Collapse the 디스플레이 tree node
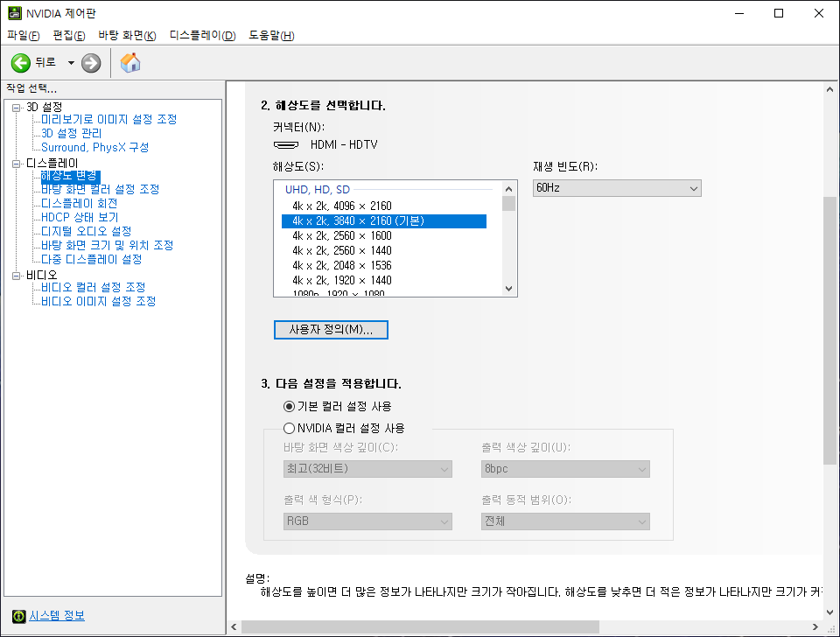The height and width of the screenshot is (637, 840). (x=17, y=164)
